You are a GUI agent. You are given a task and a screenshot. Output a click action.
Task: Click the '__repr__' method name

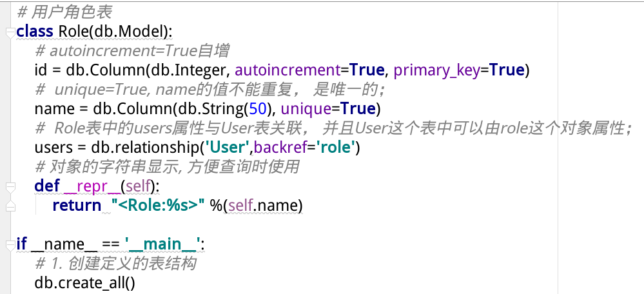tap(92, 187)
